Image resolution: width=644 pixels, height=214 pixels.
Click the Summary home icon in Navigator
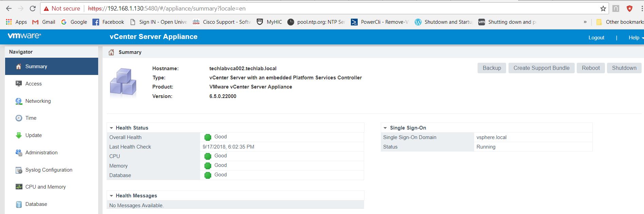(19, 66)
